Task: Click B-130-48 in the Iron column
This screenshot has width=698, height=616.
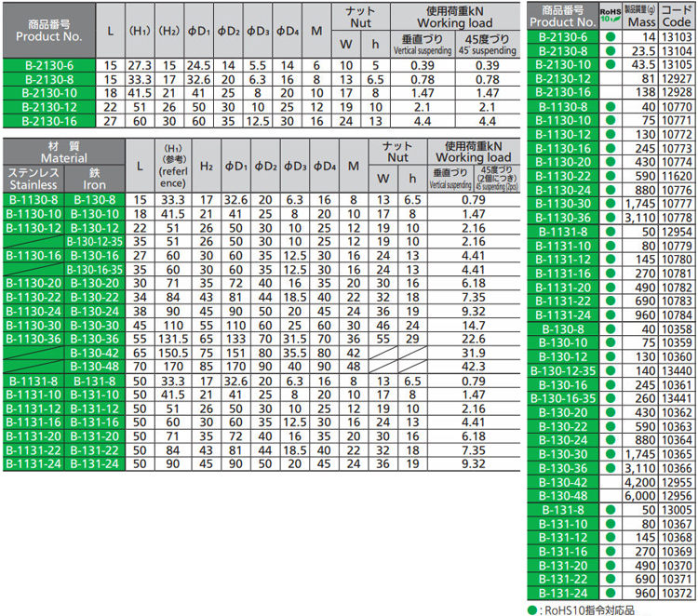Action: click(x=94, y=366)
